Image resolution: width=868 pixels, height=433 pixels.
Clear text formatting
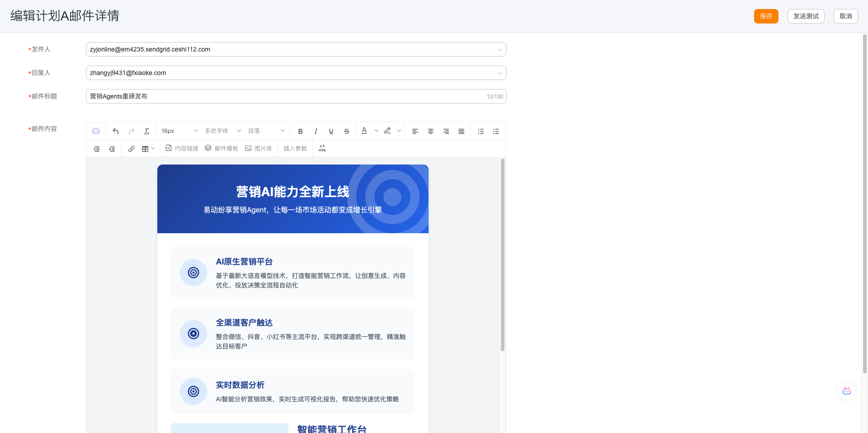(x=146, y=131)
